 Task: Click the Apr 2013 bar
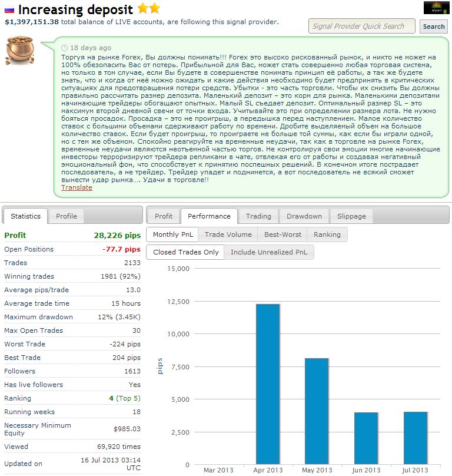point(268,384)
